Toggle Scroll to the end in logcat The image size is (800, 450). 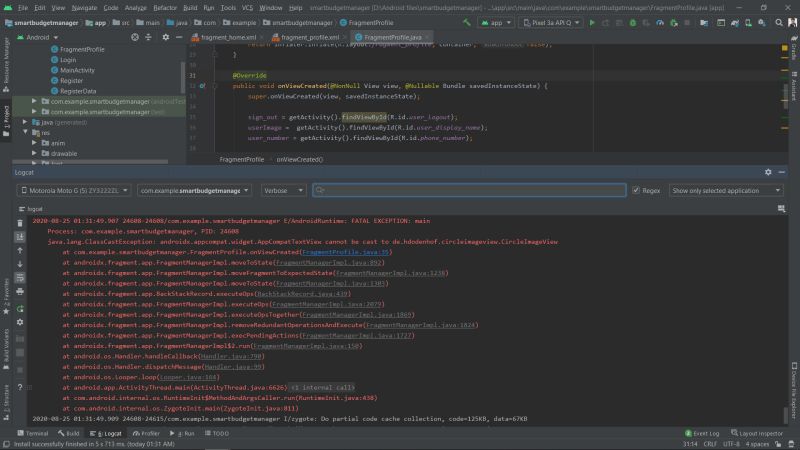tap(20, 237)
